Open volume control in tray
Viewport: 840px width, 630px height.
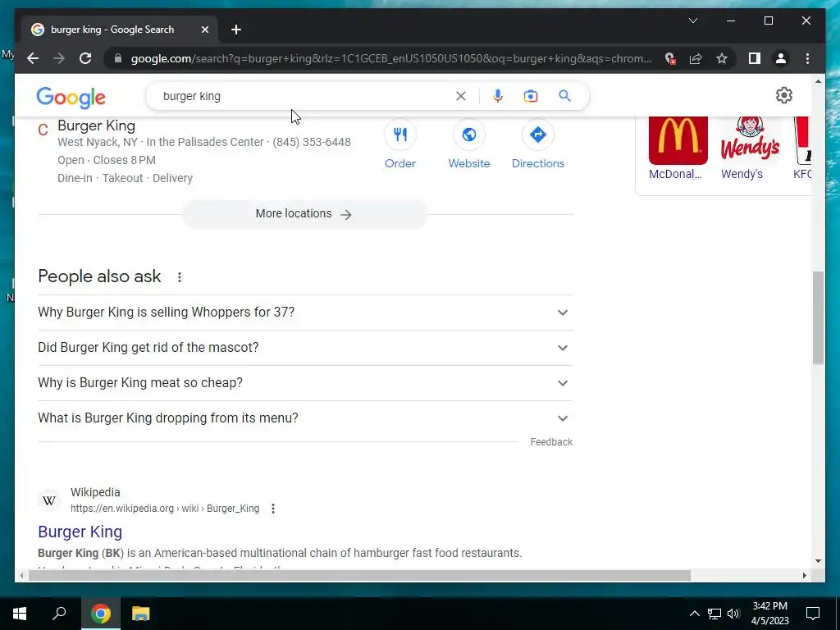coord(734,614)
